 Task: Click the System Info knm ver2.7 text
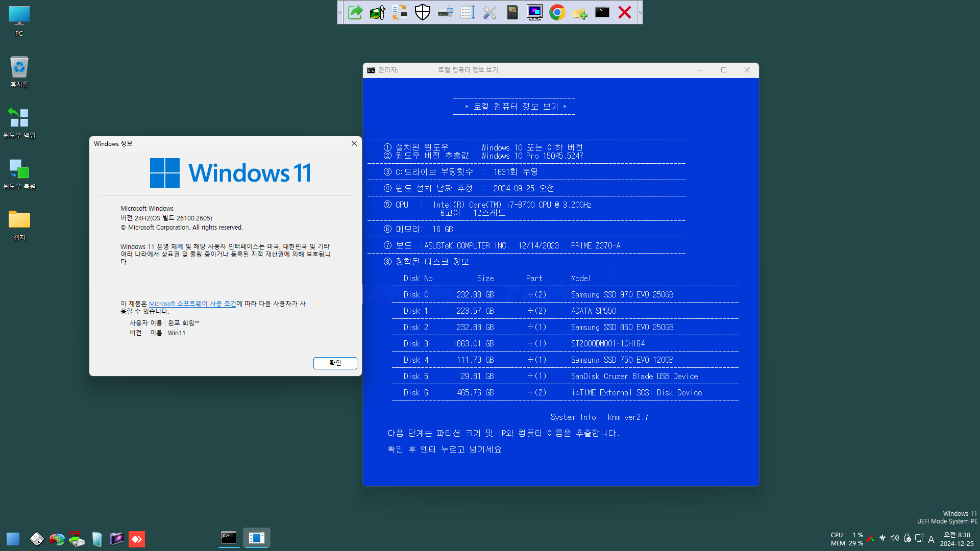(600, 417)
